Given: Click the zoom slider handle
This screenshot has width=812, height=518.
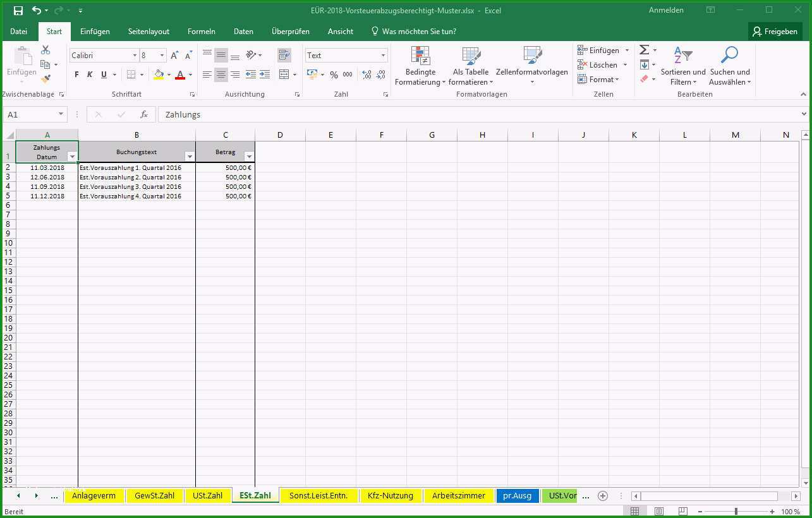Looking at the screenshot, I should click(736, 511).
